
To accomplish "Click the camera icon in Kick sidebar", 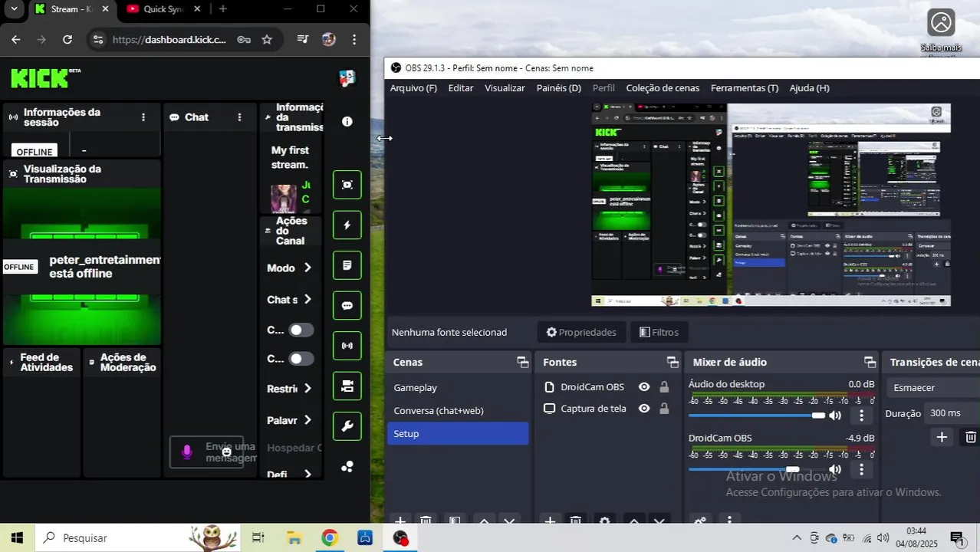I will point(347,386).
